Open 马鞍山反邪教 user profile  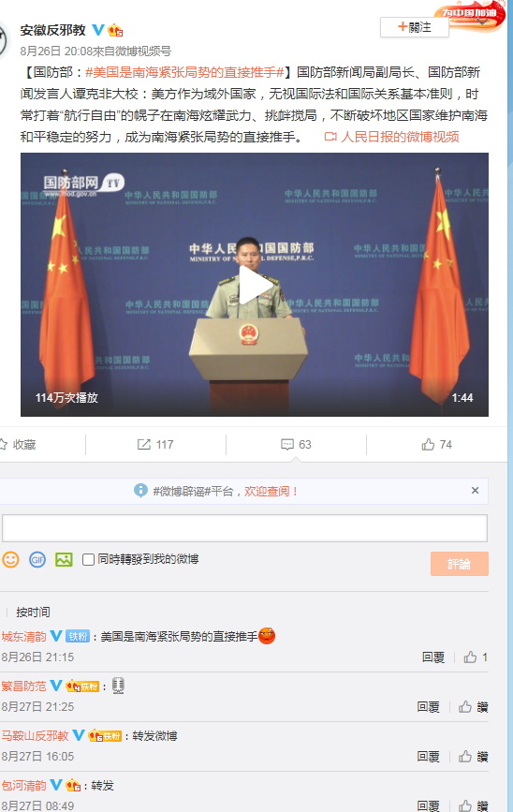[x=36, y=735]
